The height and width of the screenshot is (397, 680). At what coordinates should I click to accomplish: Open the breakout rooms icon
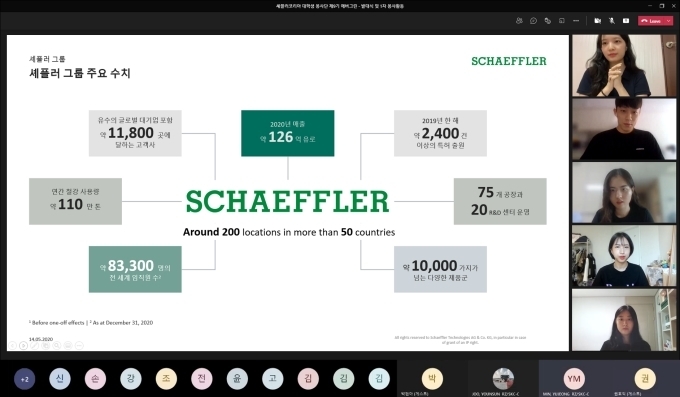coord(562,21)
